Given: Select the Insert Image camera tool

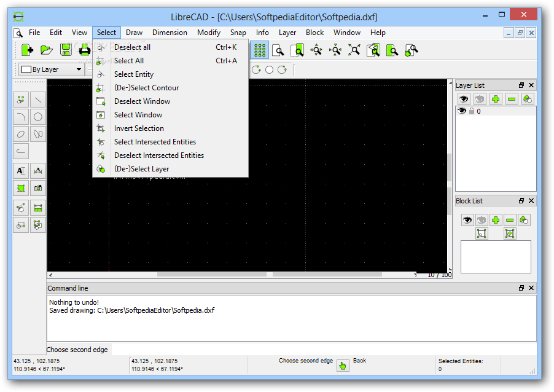Looking at the screenshot, I should 38,188.
